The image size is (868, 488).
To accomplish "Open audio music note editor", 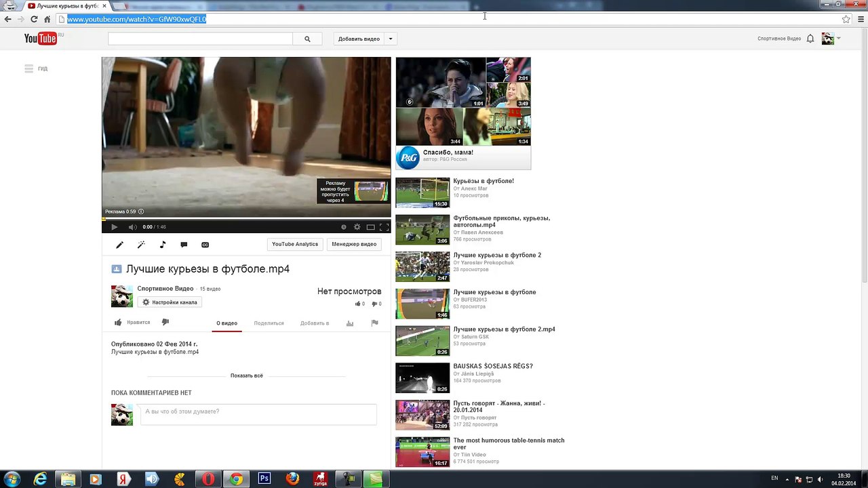I will click(x=163, y=245).
